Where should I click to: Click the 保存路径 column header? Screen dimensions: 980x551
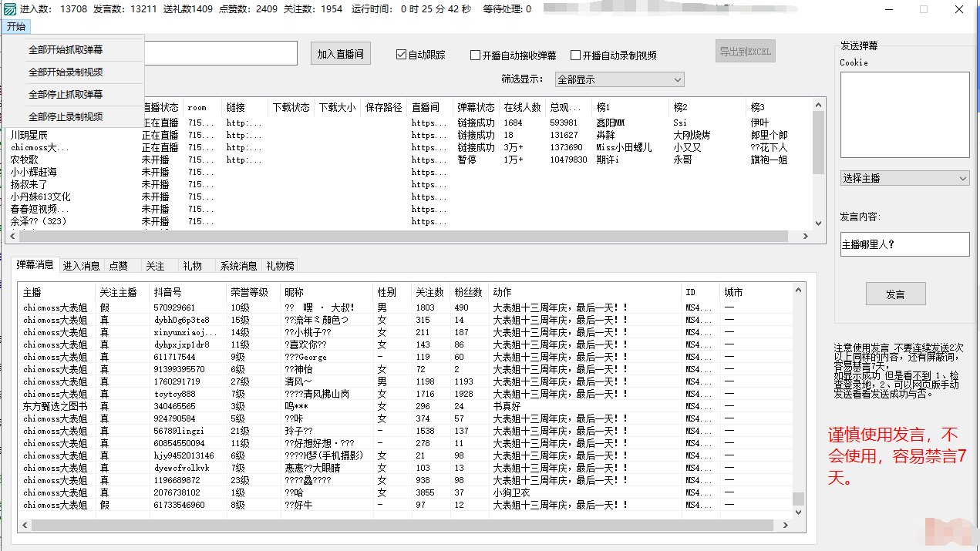point(384,108)
